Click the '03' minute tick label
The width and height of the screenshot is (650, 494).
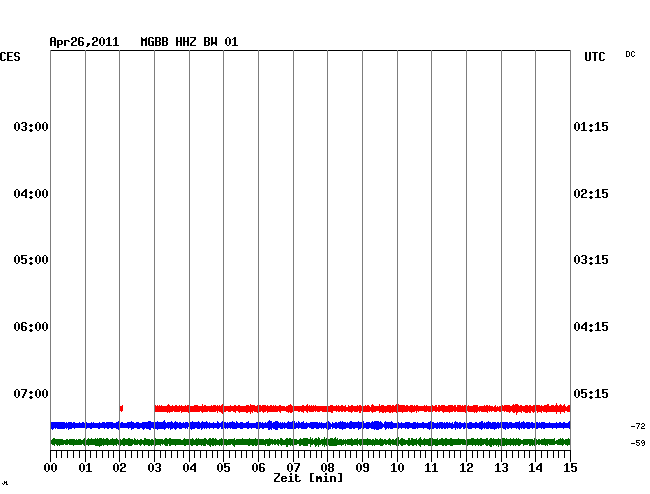(x=154, y=467)
